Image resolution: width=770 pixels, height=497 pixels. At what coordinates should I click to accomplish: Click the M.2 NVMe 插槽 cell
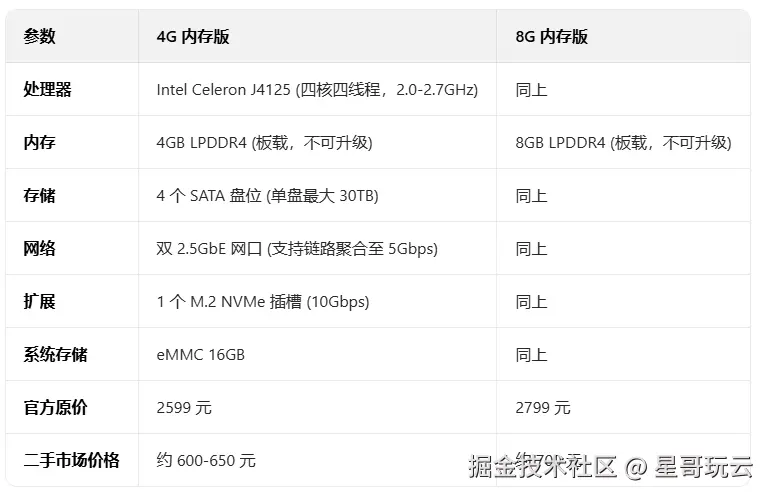[x=263, y=302]
